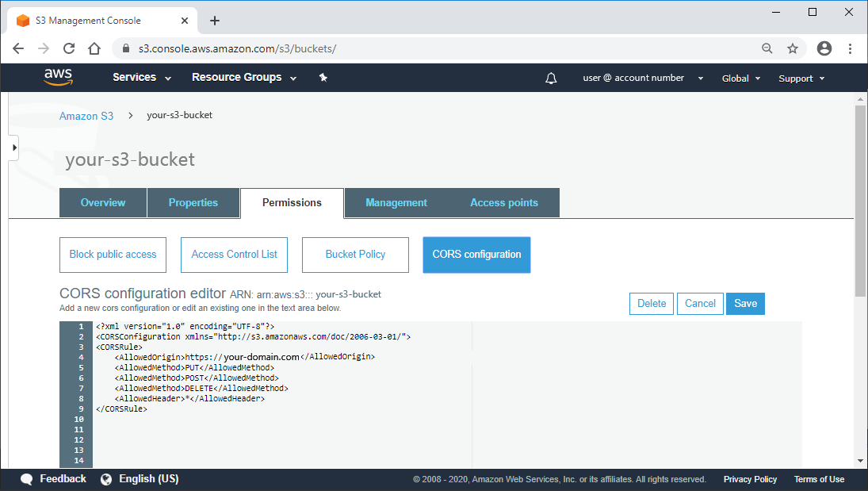Click the AllowedMethod DELETE line
868x491 pixels.
(201, 389)
